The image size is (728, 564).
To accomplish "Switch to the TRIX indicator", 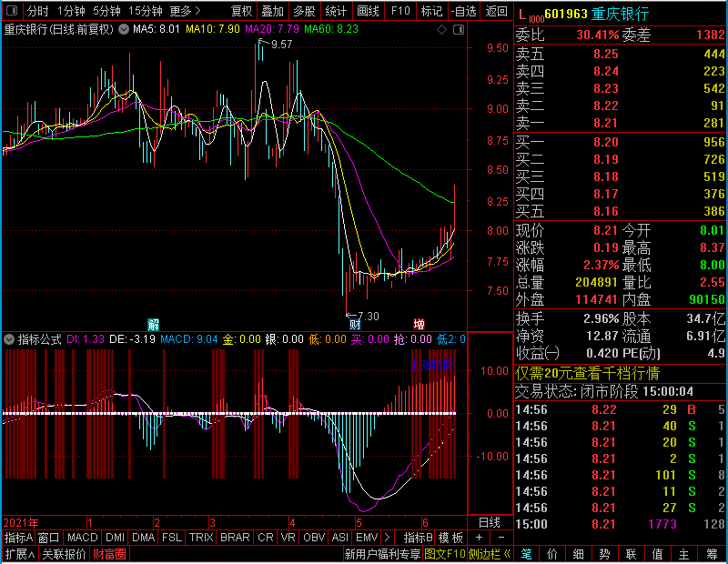I will (200, 538).
